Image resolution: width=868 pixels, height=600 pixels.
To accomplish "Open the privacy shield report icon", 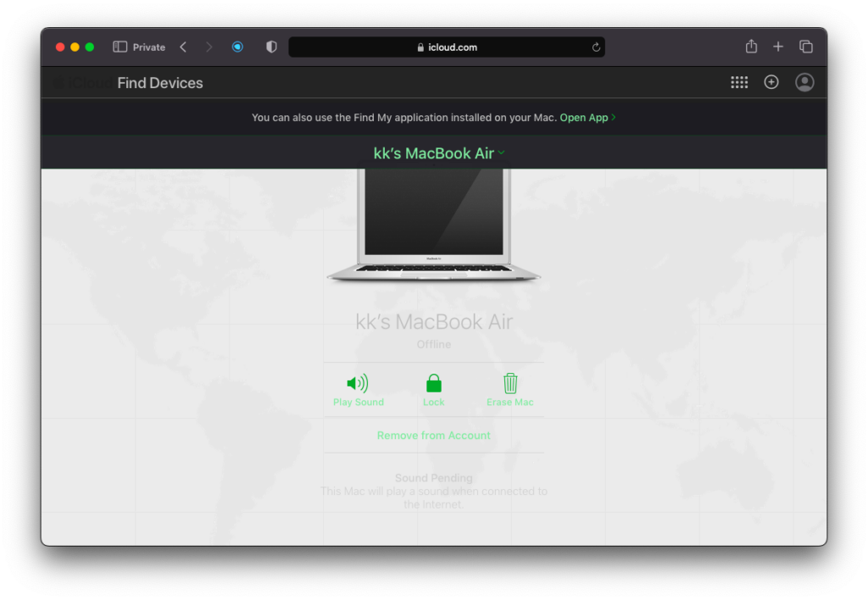I will 271,47.
